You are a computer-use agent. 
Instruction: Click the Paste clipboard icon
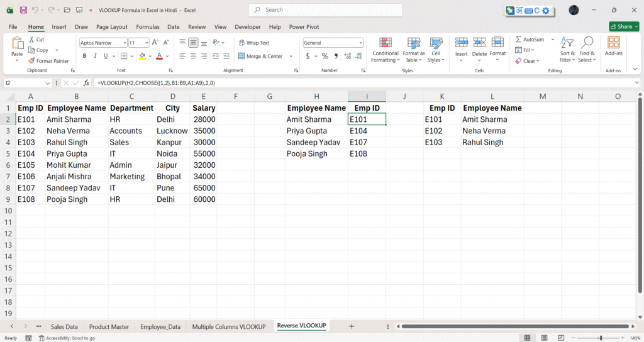pyautogui.click(x=17, y=43)
